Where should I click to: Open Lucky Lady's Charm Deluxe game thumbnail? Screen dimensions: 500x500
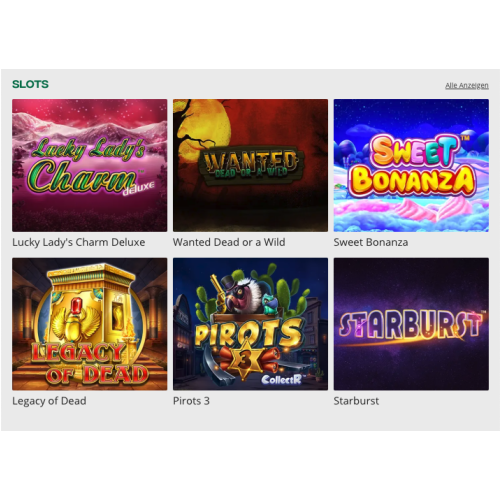(x=90, y=165)
